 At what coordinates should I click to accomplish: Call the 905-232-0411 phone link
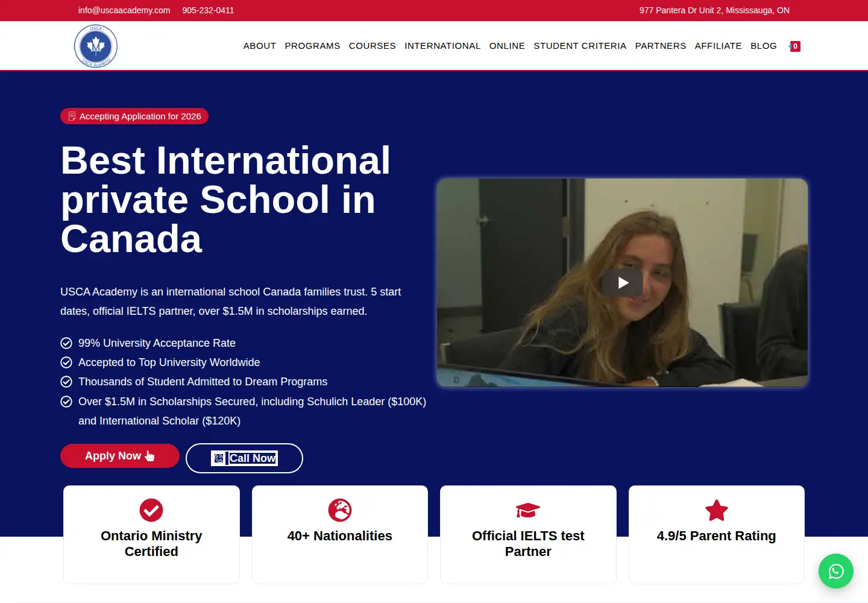pos(208,10)
